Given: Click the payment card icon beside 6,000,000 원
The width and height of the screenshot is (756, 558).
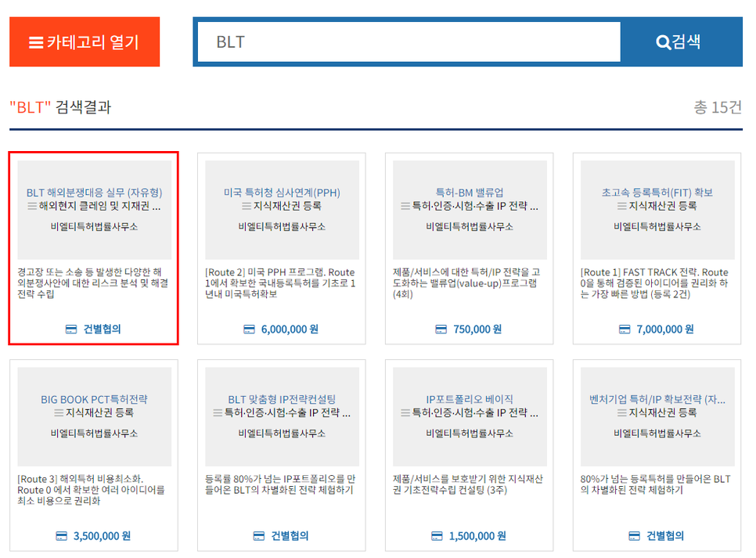Looking at the screenshot, I should [249, 329].
